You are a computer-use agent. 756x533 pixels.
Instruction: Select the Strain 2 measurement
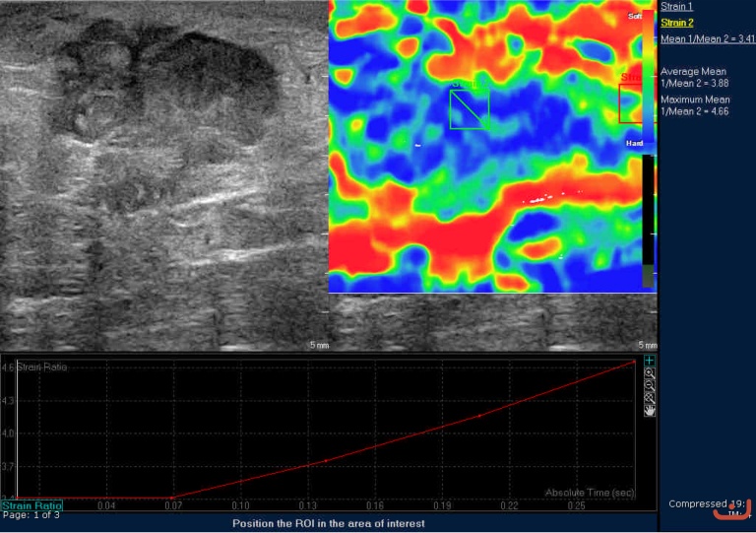(676, 23)
